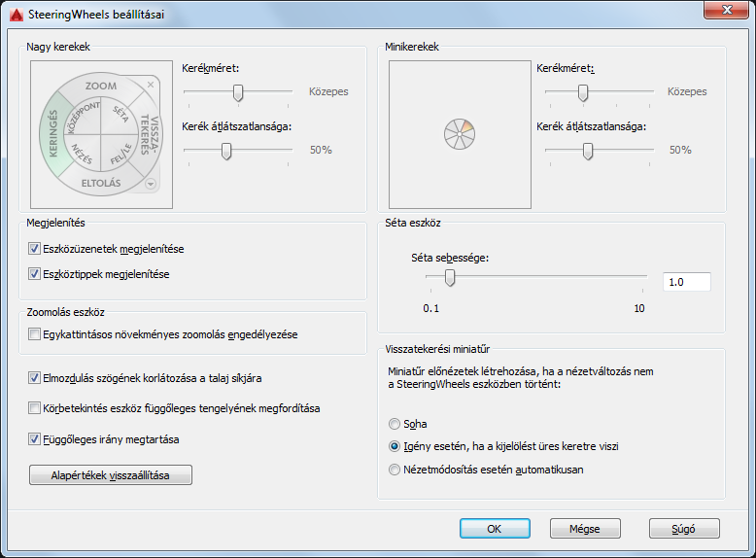The width and height of the screenshot is (756, 558).
Task: Click the ZOOM wedge in the big wheel preview
Action: (101, 86)
